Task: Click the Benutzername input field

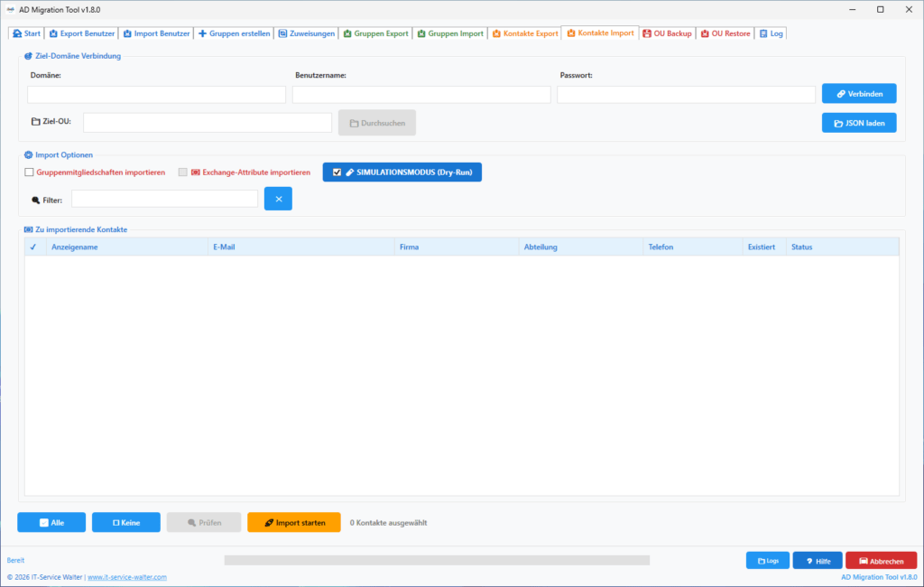Action: [x=421, y=95]
